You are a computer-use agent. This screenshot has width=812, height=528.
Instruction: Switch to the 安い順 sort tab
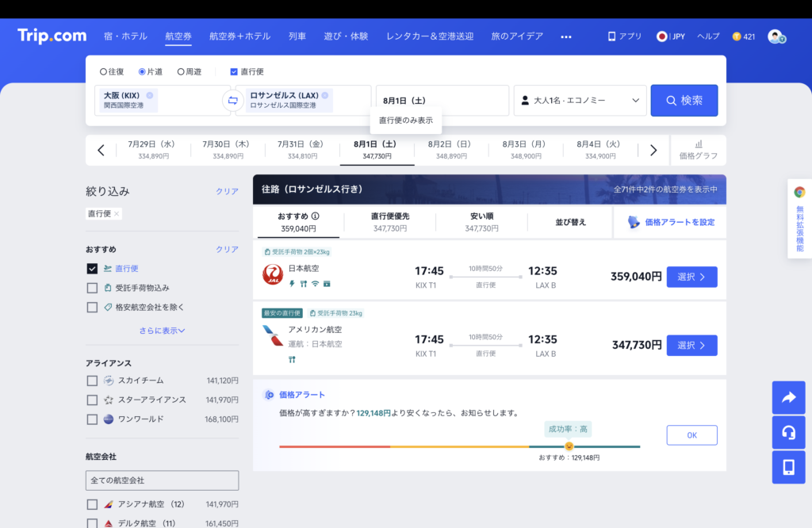481,222
